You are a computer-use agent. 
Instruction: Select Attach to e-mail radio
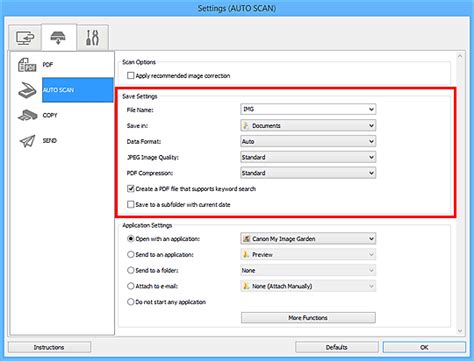click(130, 286)
